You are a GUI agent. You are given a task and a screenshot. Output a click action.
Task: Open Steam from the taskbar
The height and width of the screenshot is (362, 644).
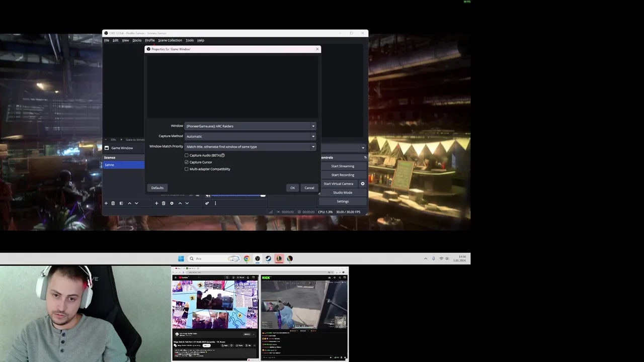coord(268,258)
